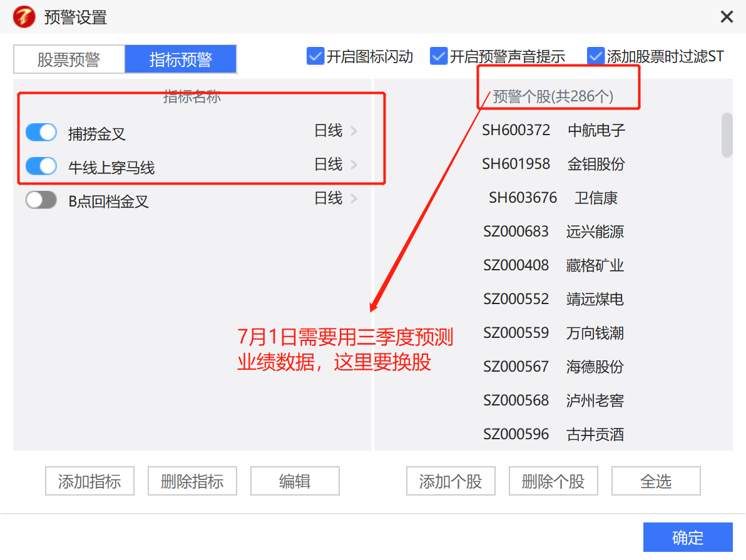
Task: Select stock SH601958 金钼股份
Action: (x=553, y=164)
